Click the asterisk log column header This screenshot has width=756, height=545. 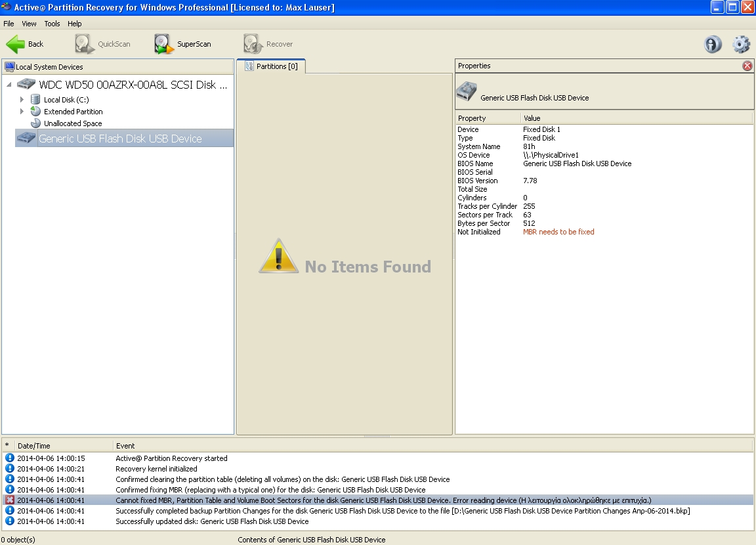[8, 446]
